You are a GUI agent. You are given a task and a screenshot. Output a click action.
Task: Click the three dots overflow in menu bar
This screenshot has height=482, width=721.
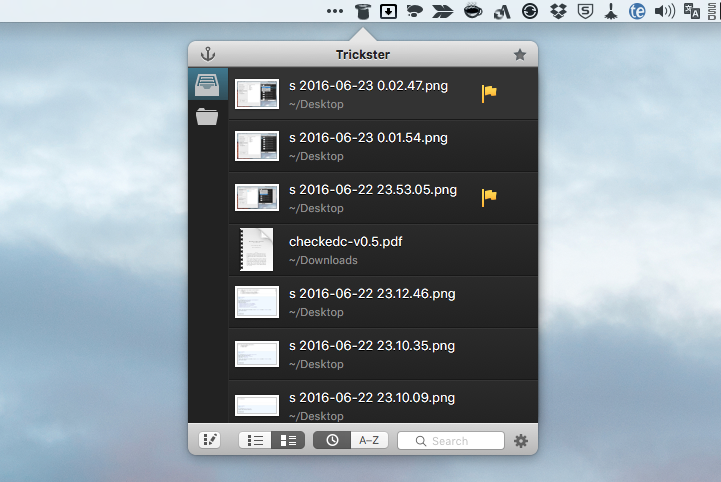[x=335, y=11]
